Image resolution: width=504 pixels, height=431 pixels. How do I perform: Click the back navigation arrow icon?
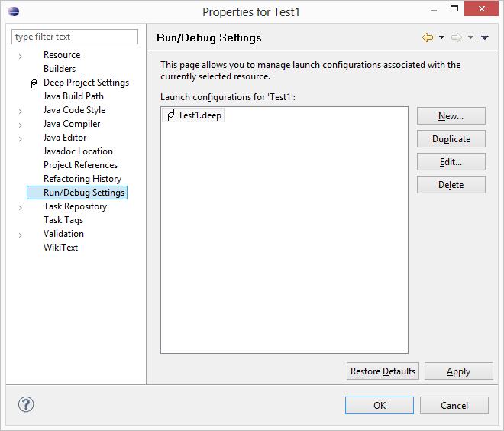click(428, 37)
